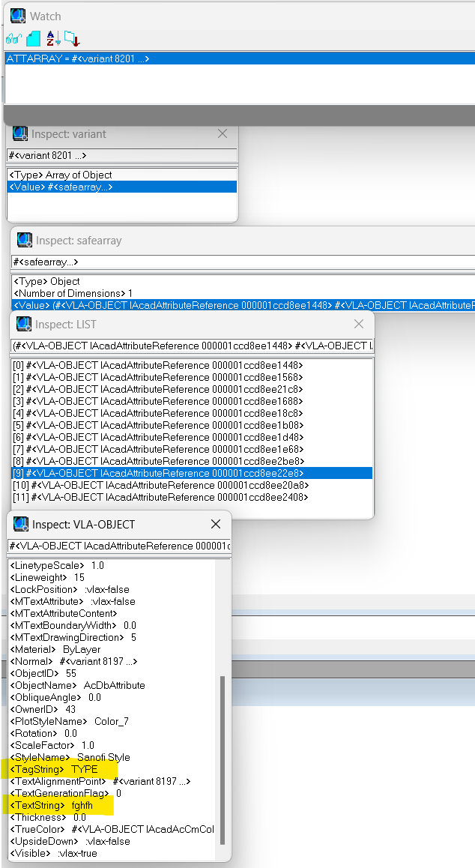
Task: Click the Inspect: safearray window icon
Action: tap(25, 241)
